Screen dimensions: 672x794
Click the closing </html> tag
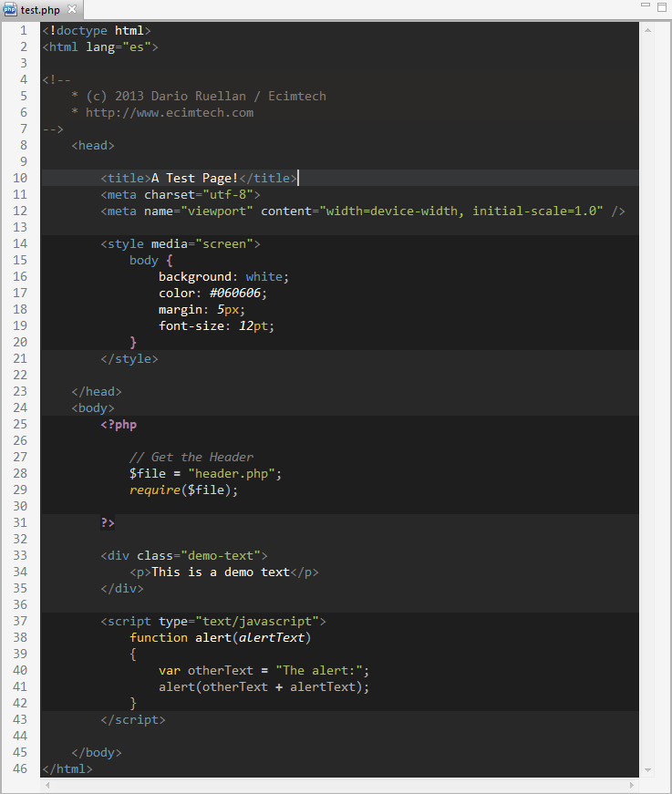67,768
